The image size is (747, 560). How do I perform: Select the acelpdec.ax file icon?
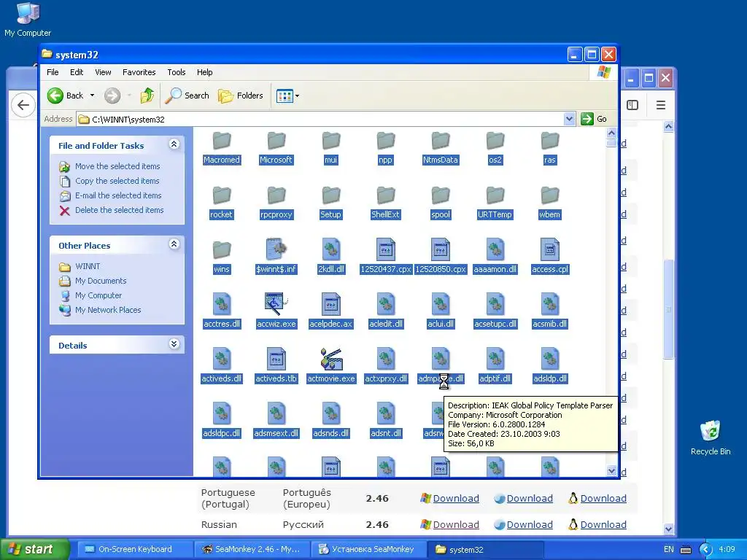(331, 304)
